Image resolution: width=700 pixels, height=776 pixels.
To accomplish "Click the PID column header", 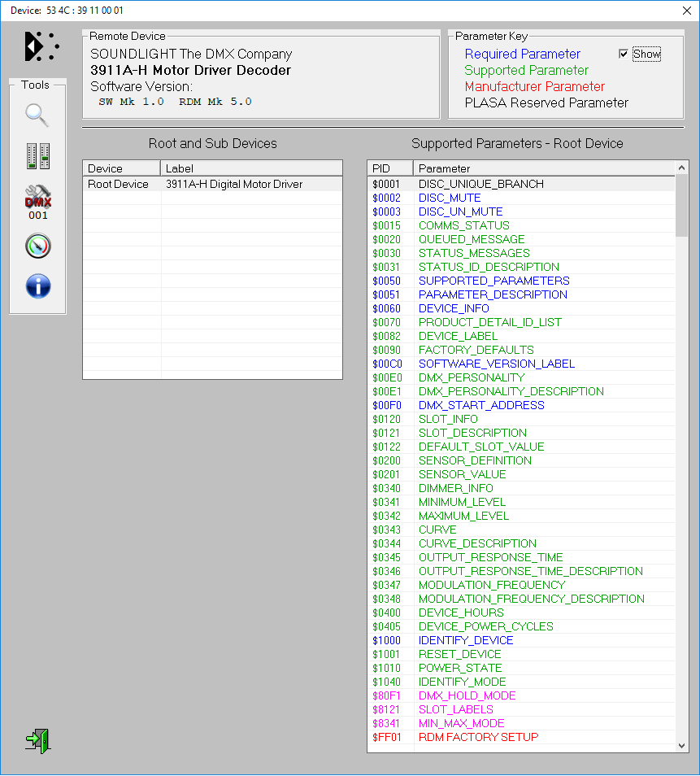I will pyautogui.click(x=390, y=168).
